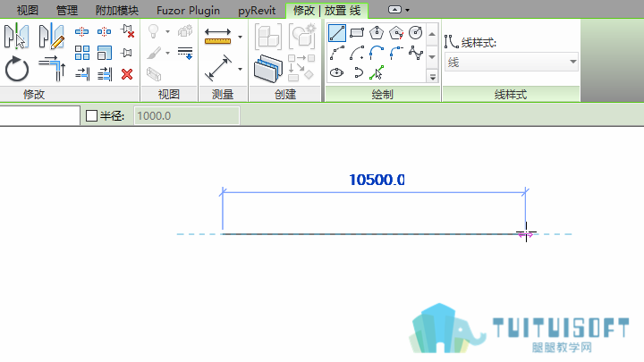
Task: Click the Split with Gap tool
Action: (104, 31)
